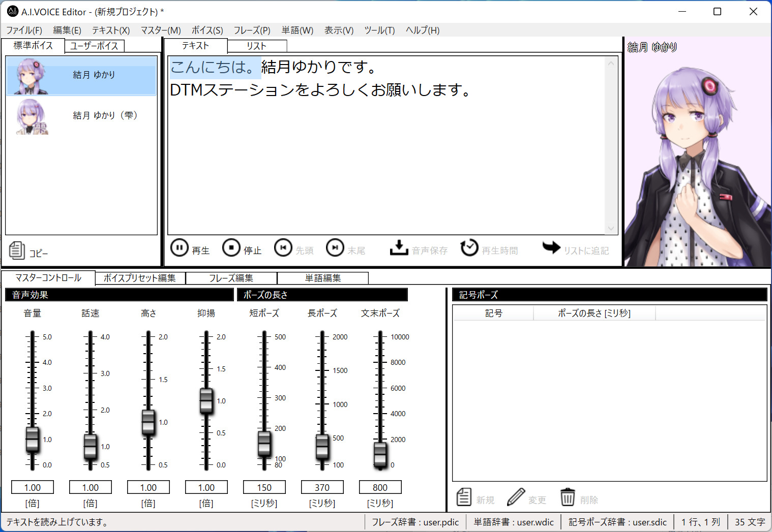Screen dimensions: 772x532
Task: Click the 音量 slider handle
Action: pos(32,440)
